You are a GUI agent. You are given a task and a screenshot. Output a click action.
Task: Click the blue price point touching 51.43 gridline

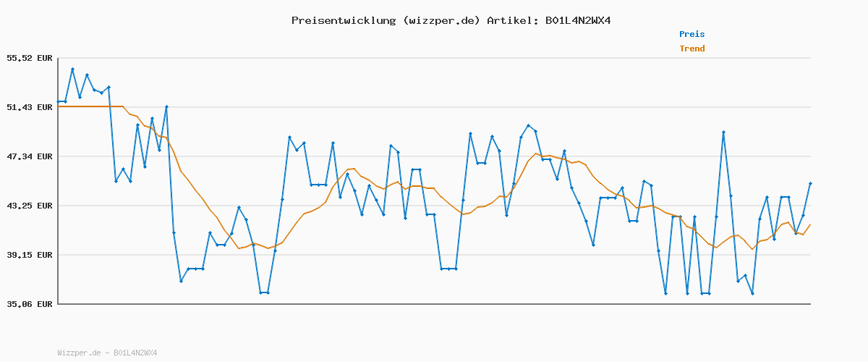(166, 107)
